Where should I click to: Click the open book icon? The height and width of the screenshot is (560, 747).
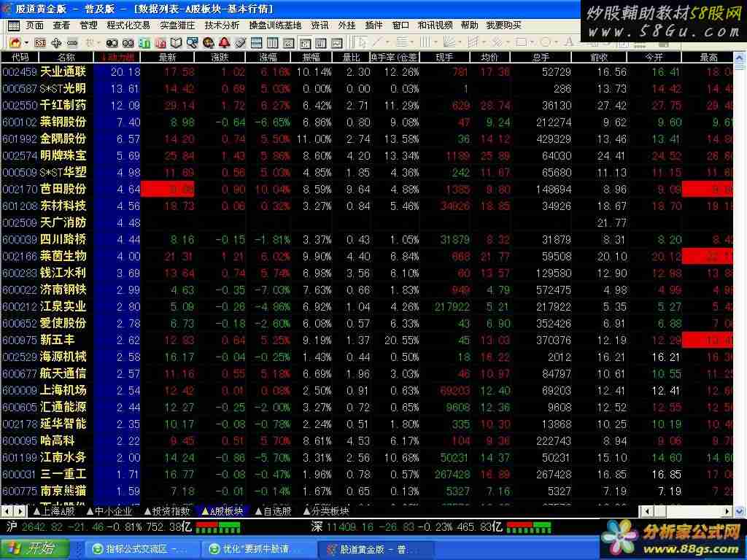pos(177,43)
